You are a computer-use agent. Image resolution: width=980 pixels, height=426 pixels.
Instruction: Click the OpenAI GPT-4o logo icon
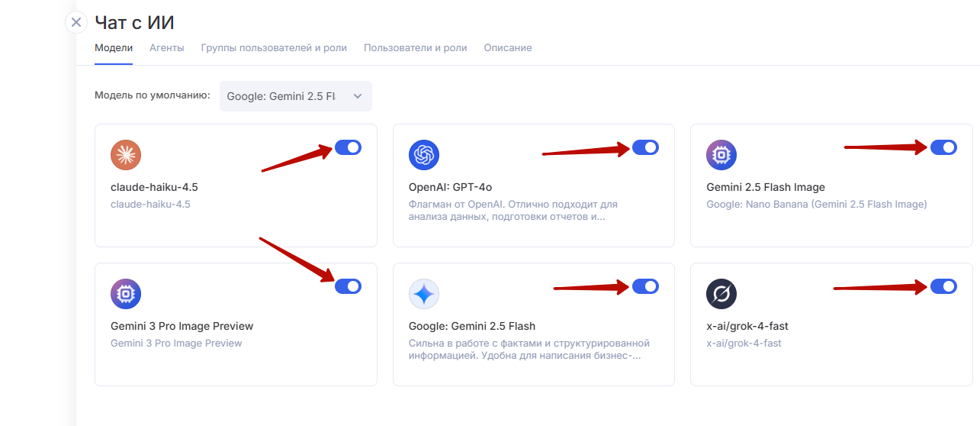point(424,155)
